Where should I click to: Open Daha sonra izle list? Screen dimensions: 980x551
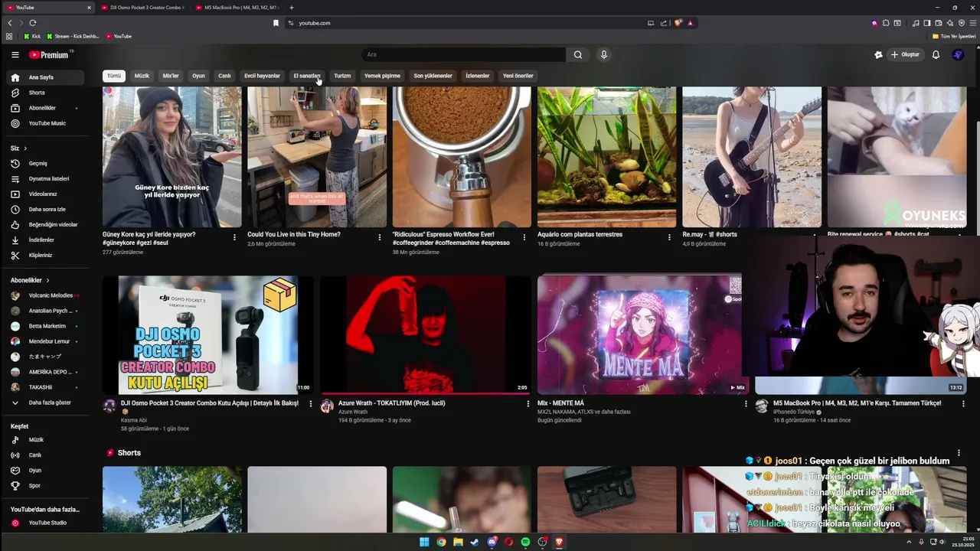tap(45, 209)
